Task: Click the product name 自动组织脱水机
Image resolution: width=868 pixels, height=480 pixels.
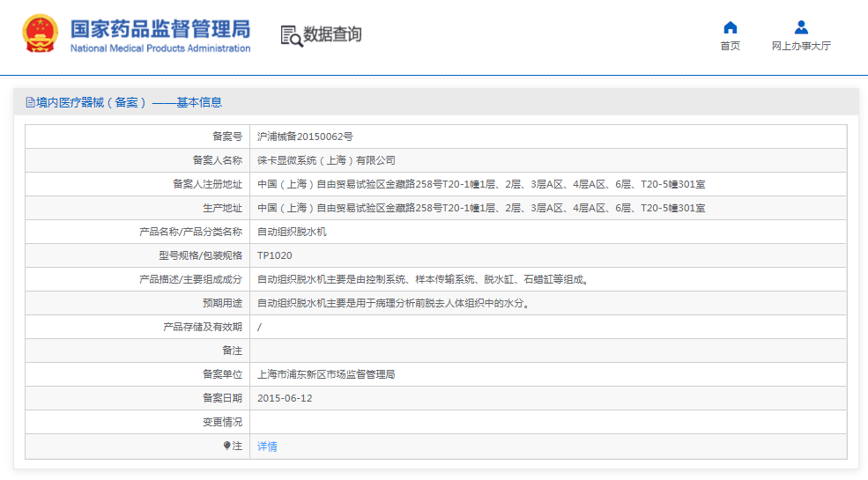Action: pyautogui.click(x=292, y=232)
